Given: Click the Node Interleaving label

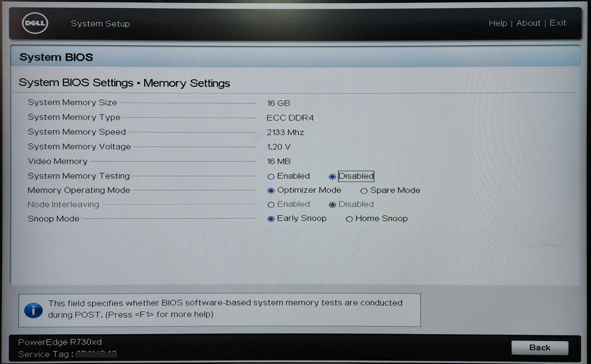Looking at the screenshot, I should pyautogui.click(x=64, y=204).
